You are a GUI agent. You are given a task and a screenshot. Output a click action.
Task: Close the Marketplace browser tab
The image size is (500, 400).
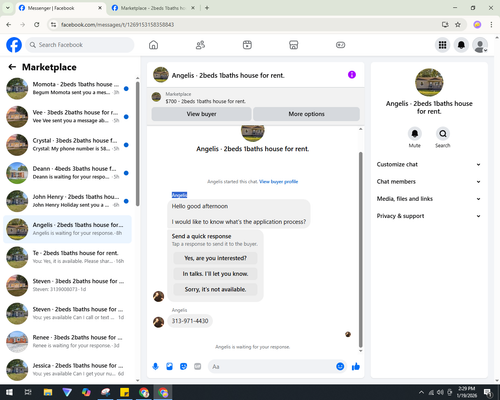(193, 8)
